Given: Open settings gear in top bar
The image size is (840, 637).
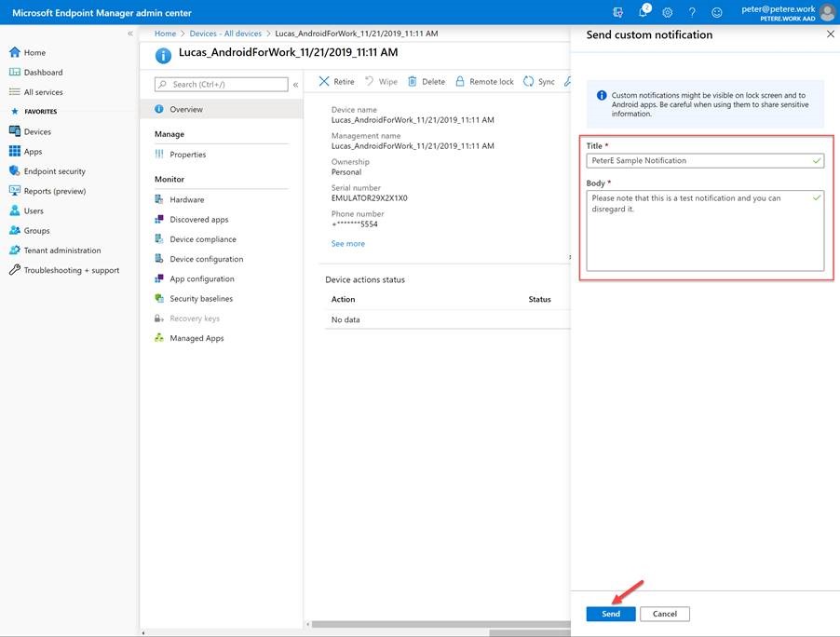Looking at the screenshot, I should (x=668, y=12).
